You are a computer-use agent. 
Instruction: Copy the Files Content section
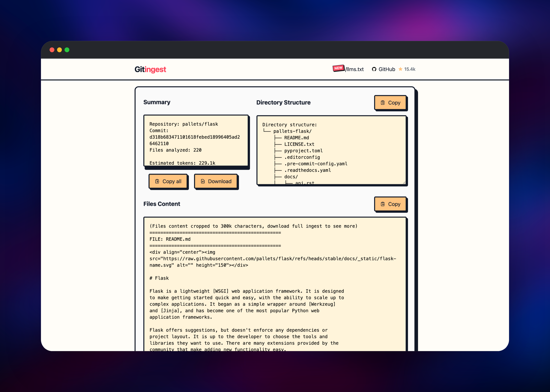pos(390,204)
